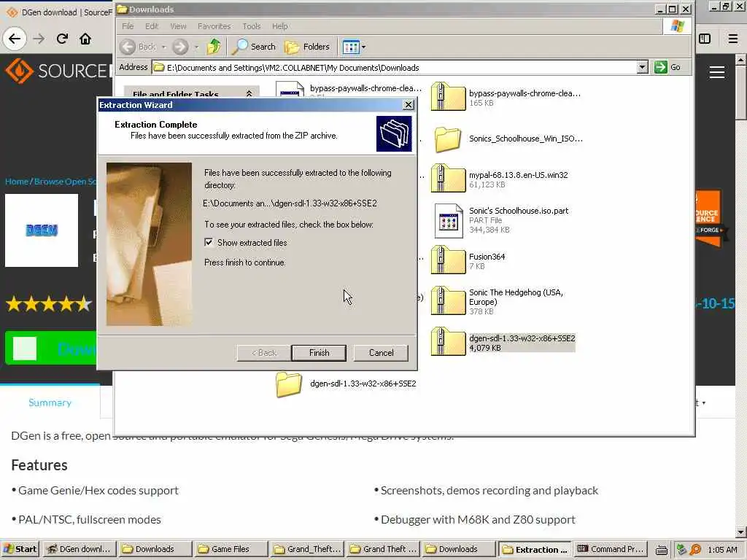Click the browser back arrow button
The height and width of the screenshot is (560, 747).
tap(15, 39)
